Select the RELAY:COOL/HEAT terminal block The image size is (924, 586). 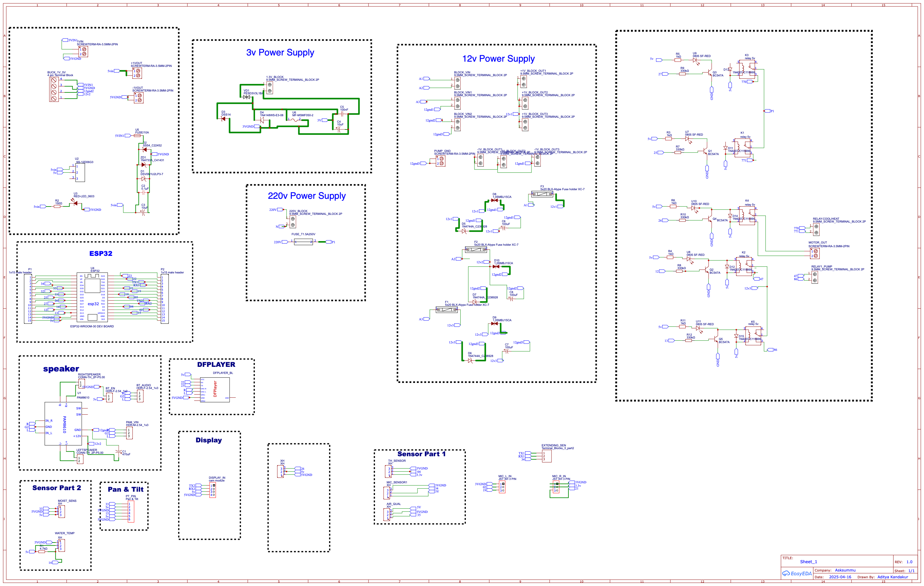click(816, 229)
